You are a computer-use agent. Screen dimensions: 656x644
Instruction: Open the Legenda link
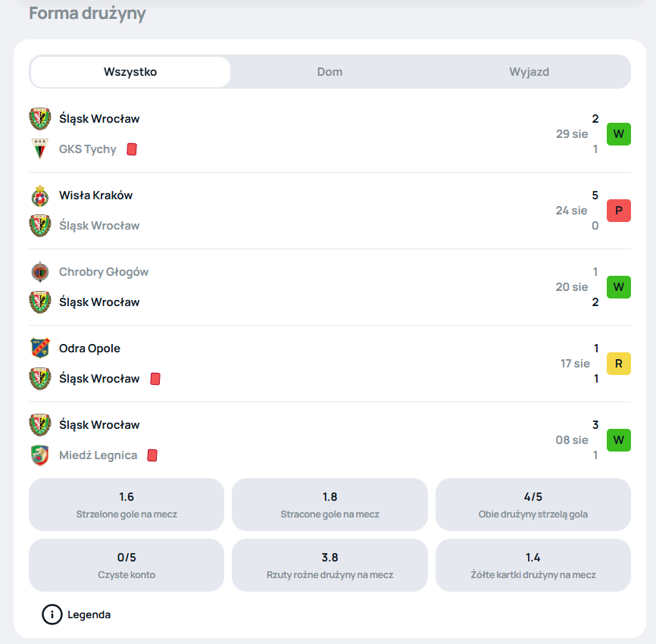(x=89, y=614)
